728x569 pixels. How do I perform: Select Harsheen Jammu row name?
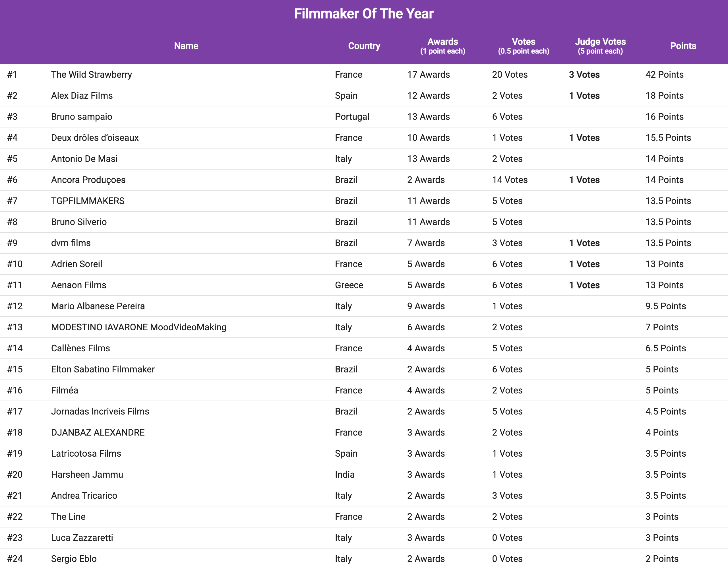(87, 475)
